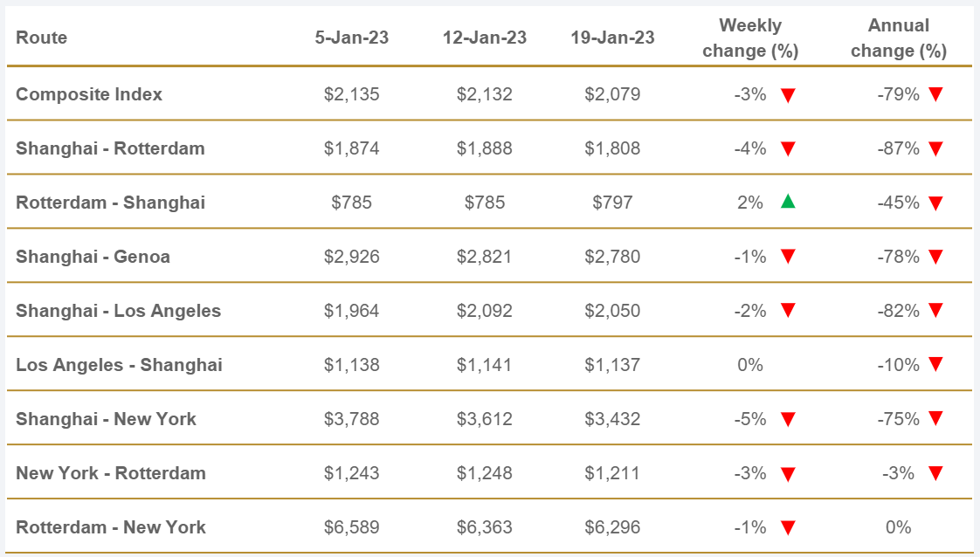Click the annual change arrow for Shanghai - Los Angeles
980x557 pixels.
click(x=936, y=311)
